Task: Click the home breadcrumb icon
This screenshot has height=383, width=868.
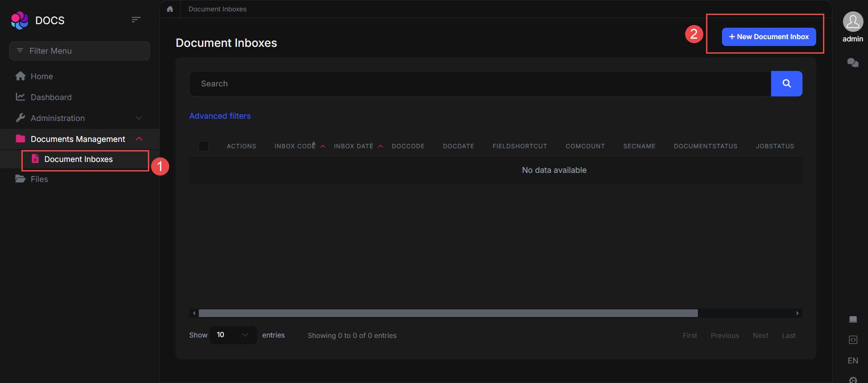Action: tap(170, 9)
